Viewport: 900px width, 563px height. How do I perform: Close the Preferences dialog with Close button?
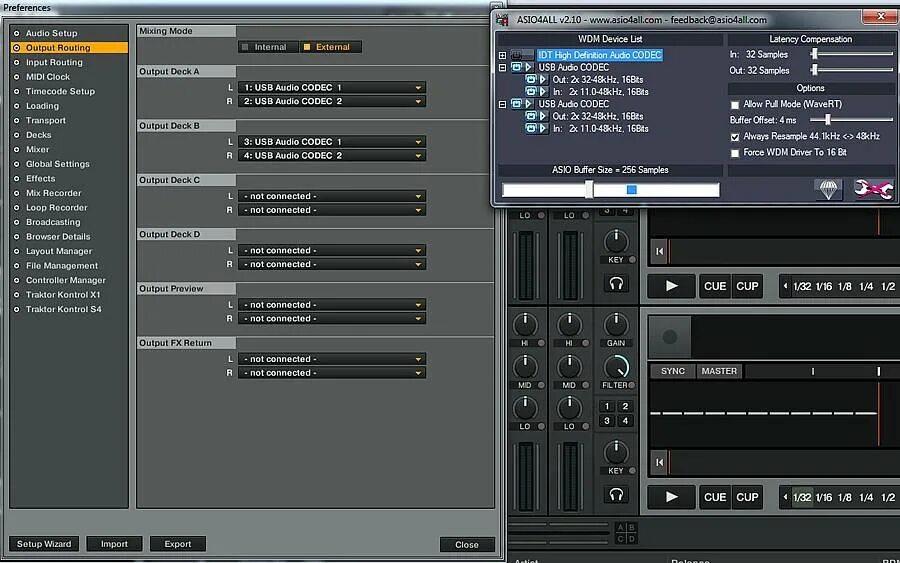pyautogui.click(x=467, y=545)
